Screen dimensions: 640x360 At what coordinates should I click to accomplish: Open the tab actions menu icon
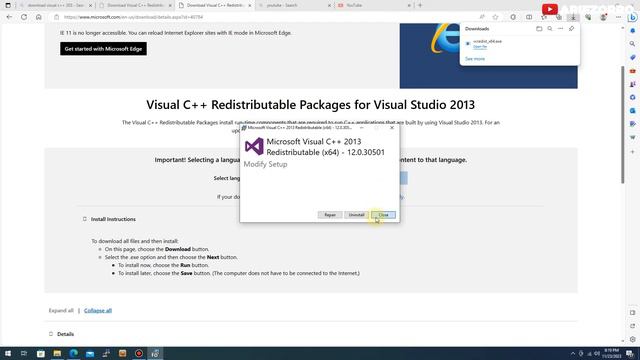8,5
